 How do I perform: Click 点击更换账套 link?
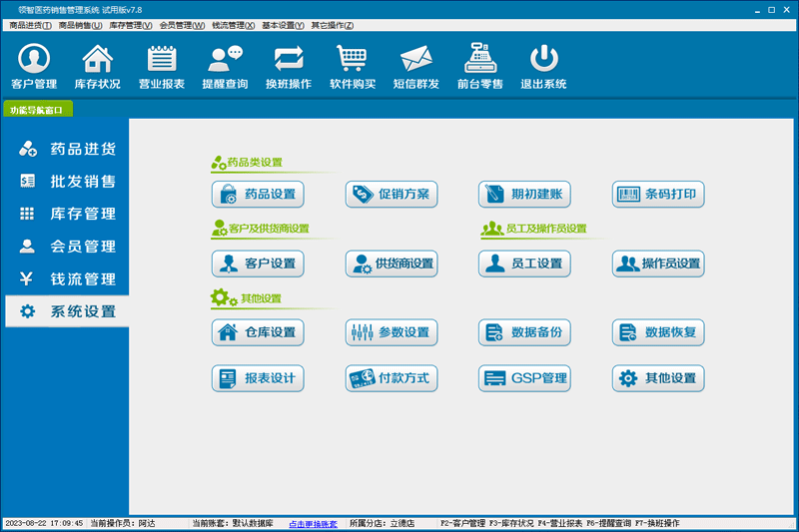click(313, 524)
